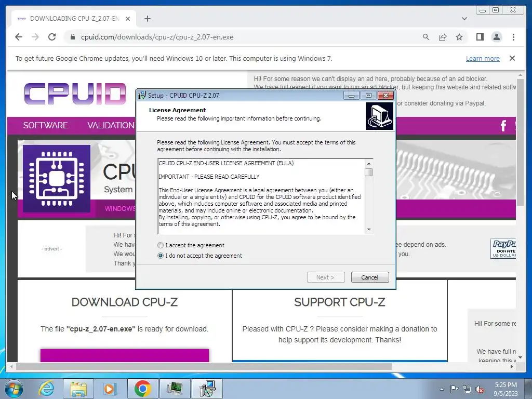Click the padlock site info icon

(72, 37)
